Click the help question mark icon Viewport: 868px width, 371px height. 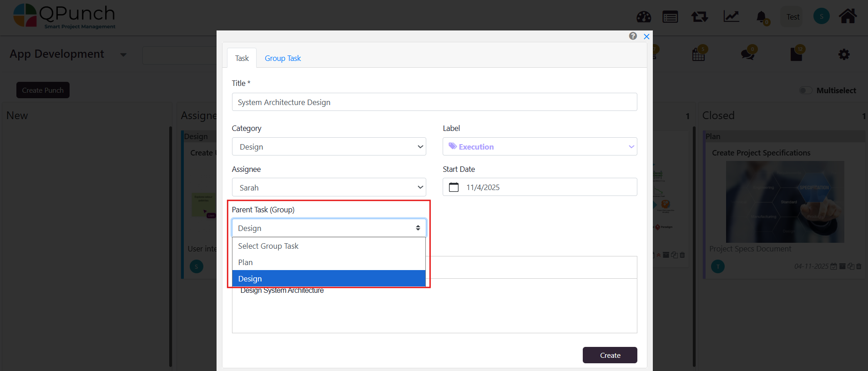[633, 36]
